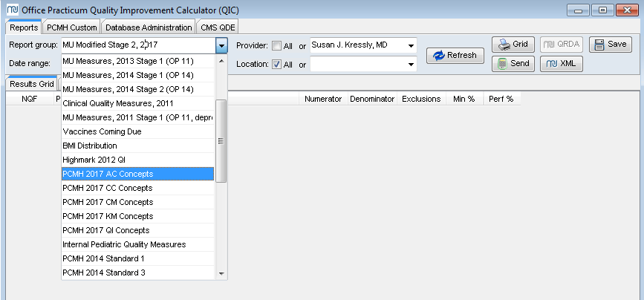Choose MU Measures, 2014 Stage 1 (OP 14)

(x=138, y=75)
